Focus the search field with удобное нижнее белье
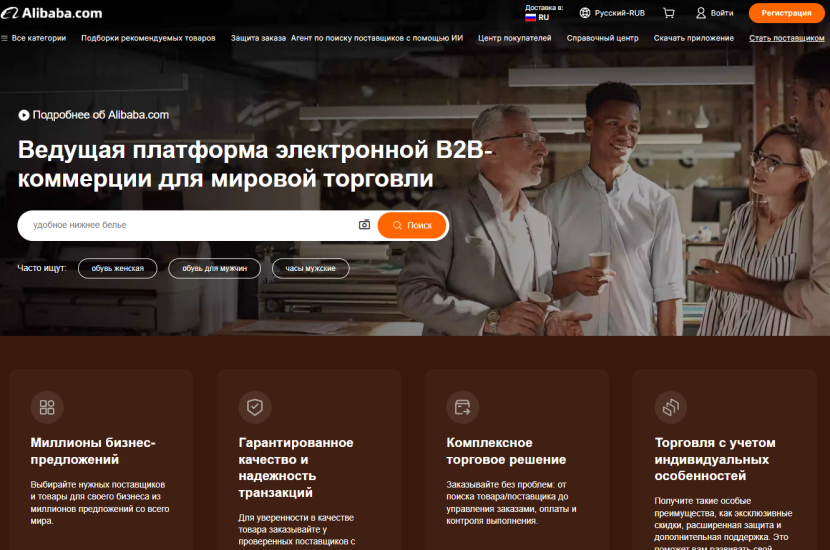830x550 pixels. pyautogui.click(x=191, y=225)
